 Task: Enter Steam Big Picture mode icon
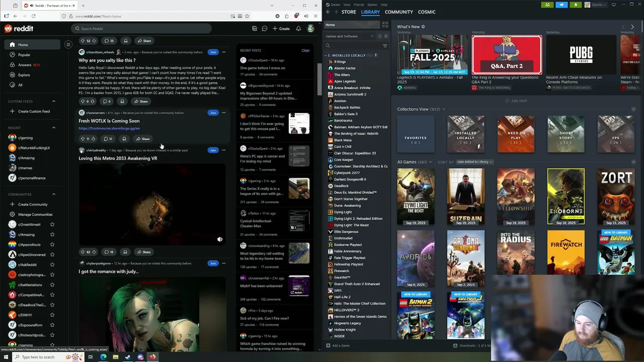tap(613, 5)
